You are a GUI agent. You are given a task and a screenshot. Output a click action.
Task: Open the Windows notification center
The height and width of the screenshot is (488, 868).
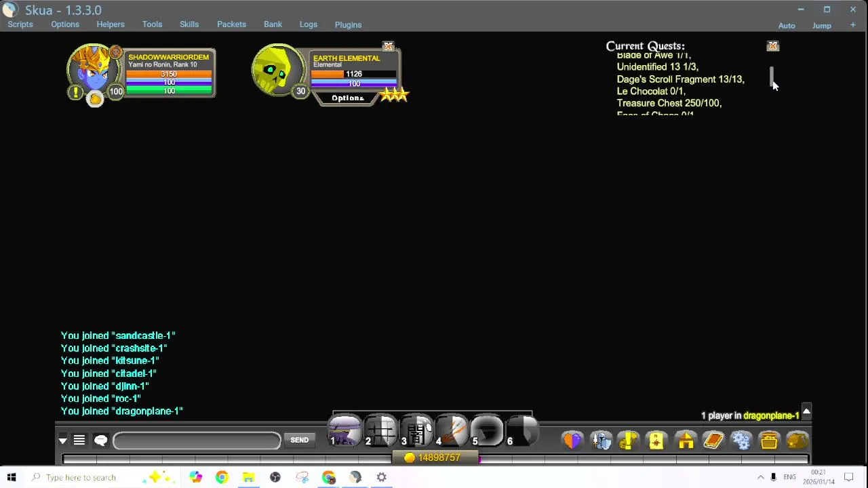point(848,477)
